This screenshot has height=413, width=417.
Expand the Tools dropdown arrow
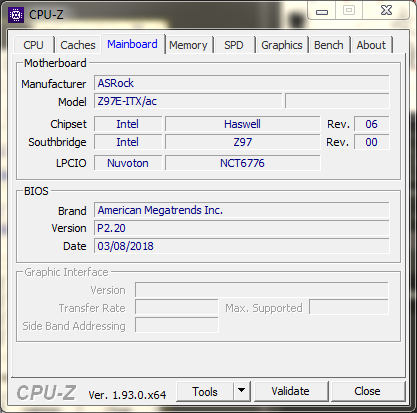242,391
